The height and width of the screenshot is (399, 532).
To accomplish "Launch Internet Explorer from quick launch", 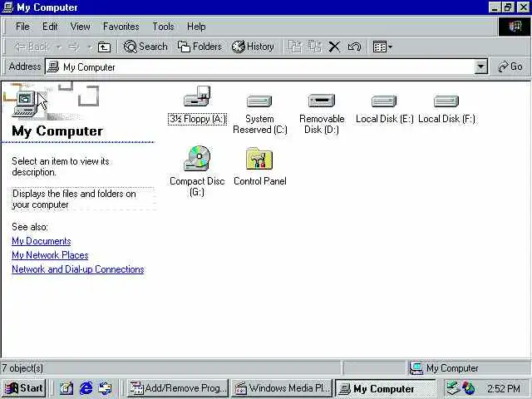I will 86,388.
